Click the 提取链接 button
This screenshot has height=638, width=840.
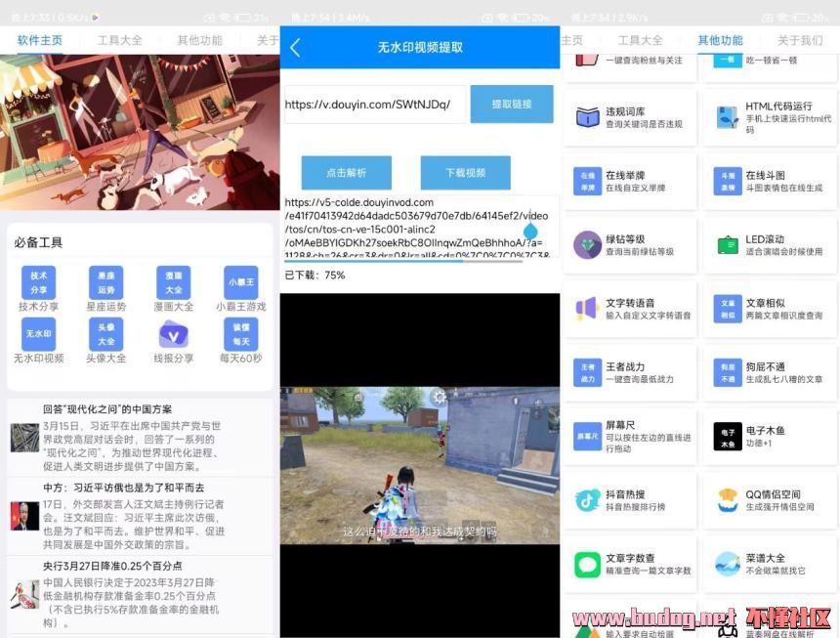512,104
